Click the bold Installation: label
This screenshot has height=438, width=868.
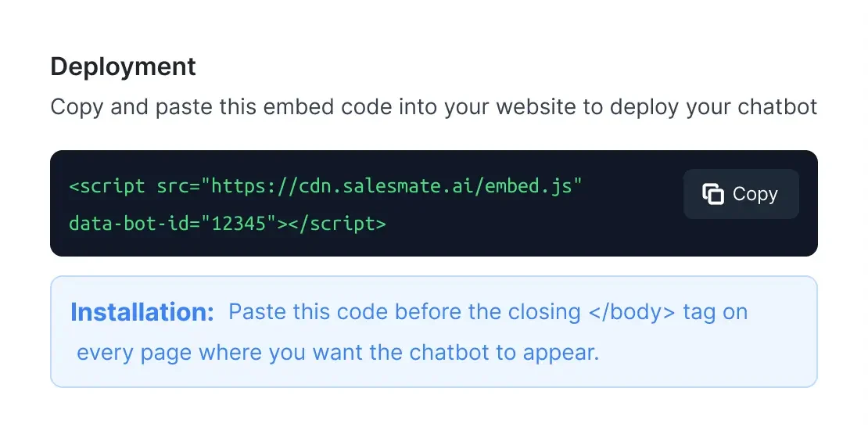click(142, 312)
